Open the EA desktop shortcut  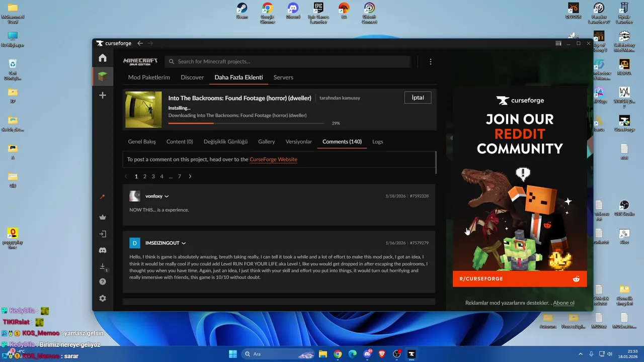[344, 11]
